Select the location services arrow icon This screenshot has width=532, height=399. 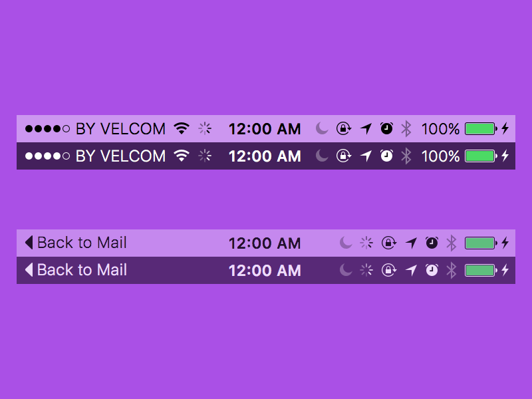tap(366, 128)
